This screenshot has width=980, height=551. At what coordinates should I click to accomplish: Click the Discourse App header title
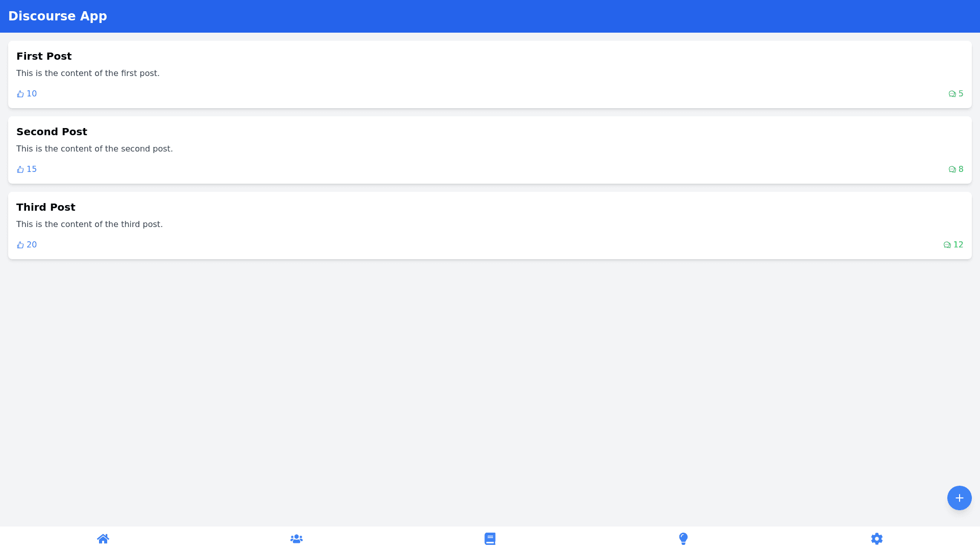[58, 16]
